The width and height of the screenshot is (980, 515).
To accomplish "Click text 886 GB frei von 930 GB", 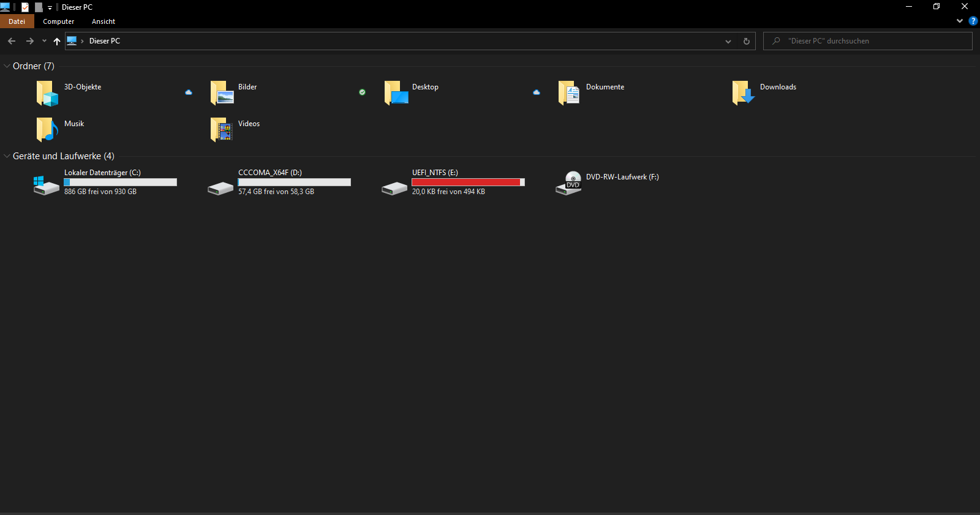I will (x=100, y=192).
